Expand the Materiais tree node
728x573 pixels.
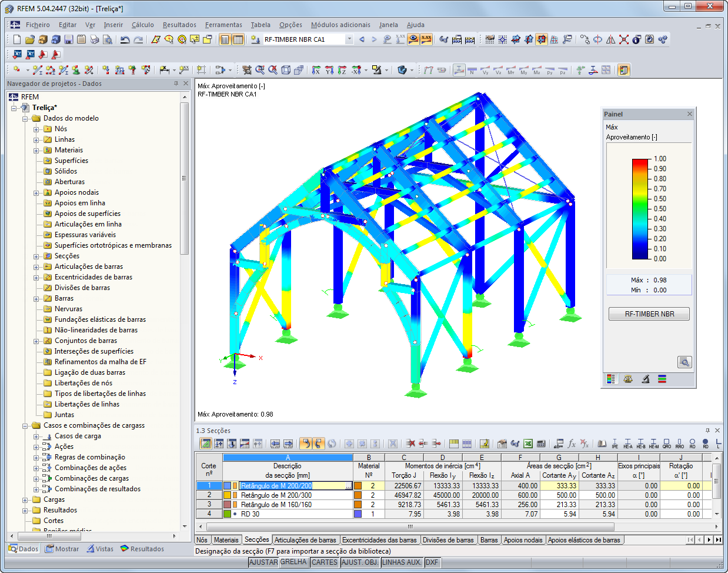[x=36, y=150]
